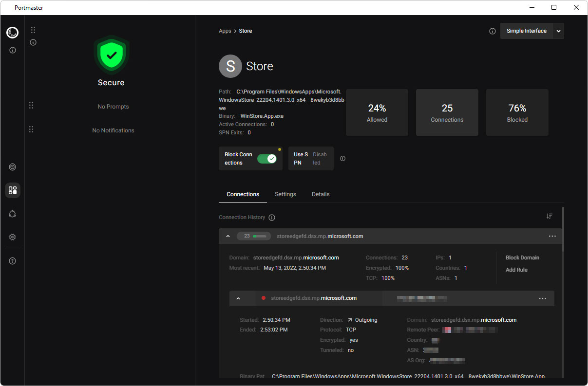Open the info icon below the Portmaster logo
The width and height of the screenshot is (588, 386).
point(13,50)
